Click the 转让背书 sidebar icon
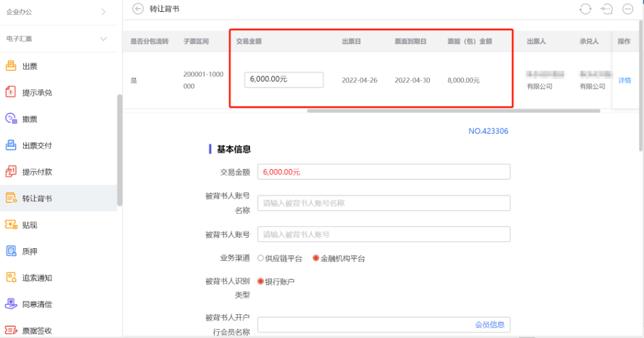The image size is (644, 338). click(11, 198)
